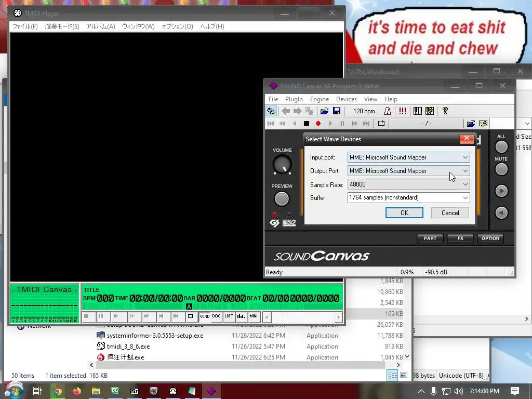Click the yellow question mark help icon
Viewport: 532px width, 399px height.
click(445, 111)
